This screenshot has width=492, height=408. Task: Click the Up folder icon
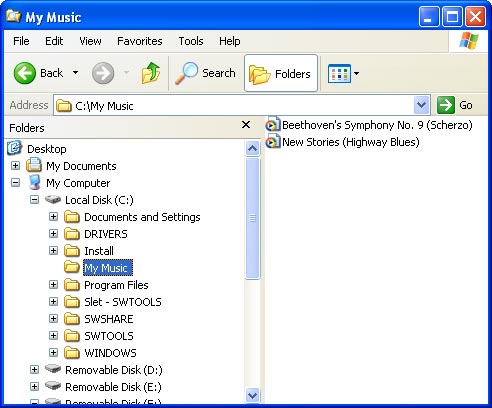point(151,73)
